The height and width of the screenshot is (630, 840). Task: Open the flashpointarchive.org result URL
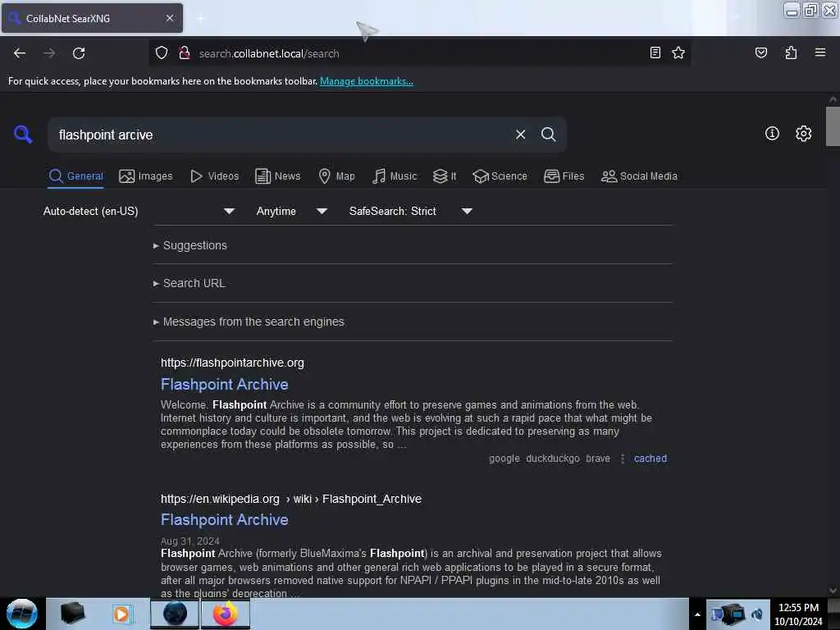pos(232,363)
